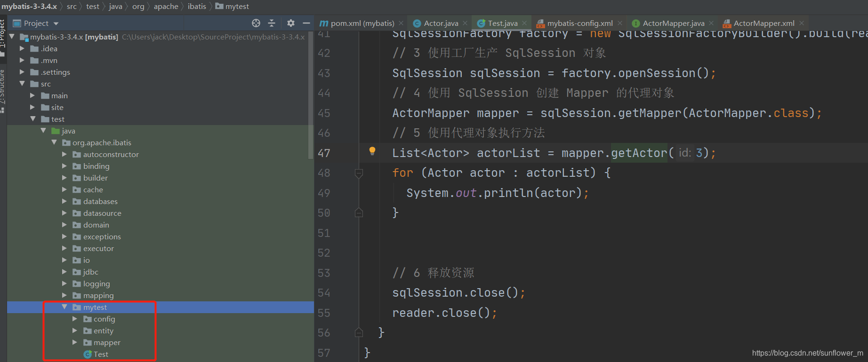Open Project panel settings gear
Viewport: 868px width, 362px height.
pos(291,23)
